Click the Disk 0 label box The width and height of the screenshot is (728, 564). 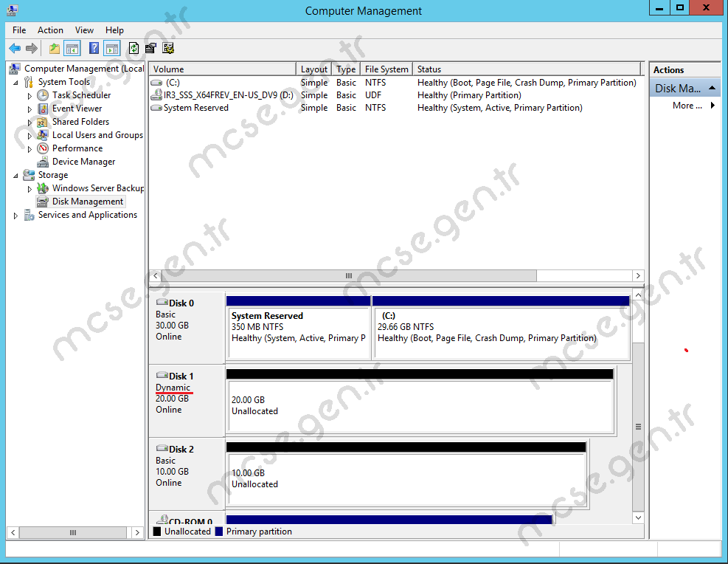(187, 328)
